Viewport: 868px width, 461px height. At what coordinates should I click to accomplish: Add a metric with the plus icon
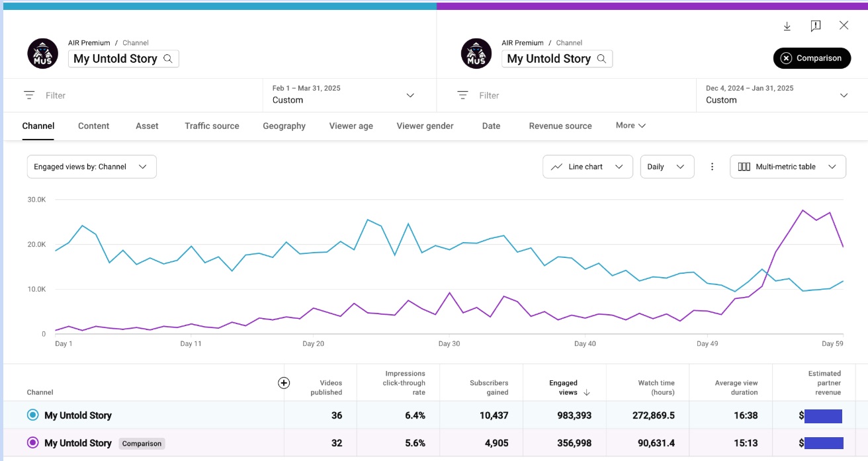pyautogui.click(x=284, y=382)
